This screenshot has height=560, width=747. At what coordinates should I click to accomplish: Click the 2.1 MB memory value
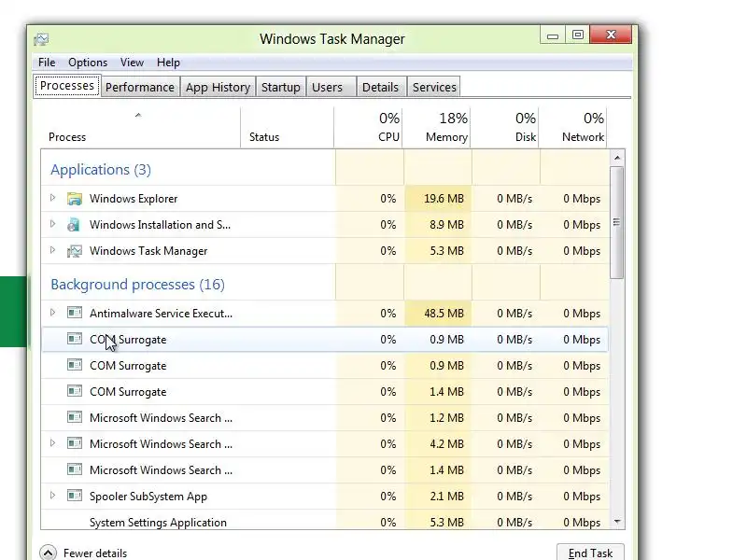click(446, 497)
